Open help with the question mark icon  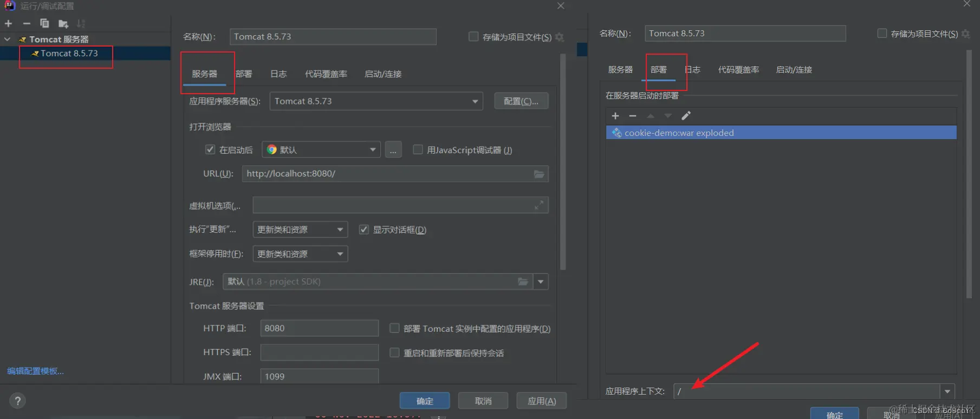click(17, 401)
